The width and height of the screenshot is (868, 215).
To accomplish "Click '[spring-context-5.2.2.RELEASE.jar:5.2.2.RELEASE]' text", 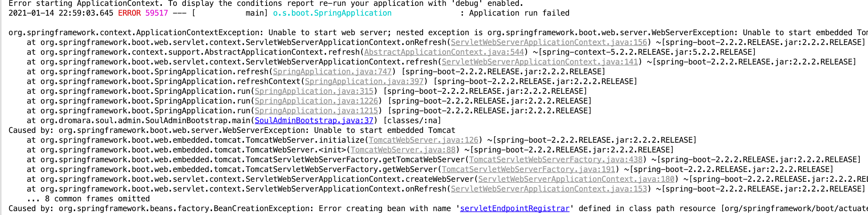I will tap(647, 52).
